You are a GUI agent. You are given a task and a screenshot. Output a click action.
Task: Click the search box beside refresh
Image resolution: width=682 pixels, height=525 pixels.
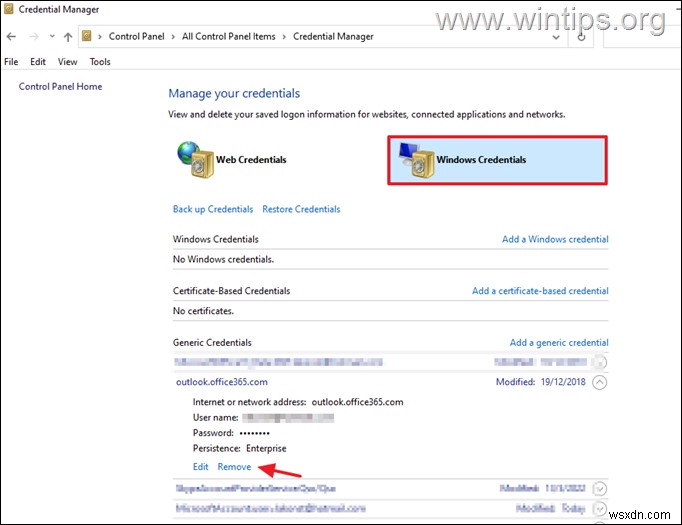tap(640, 37)
